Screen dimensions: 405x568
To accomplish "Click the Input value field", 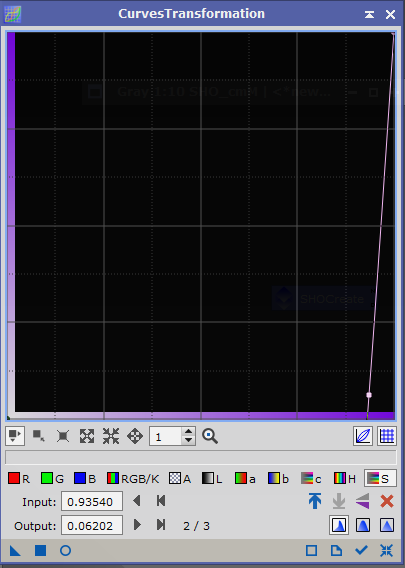I will [x=92, y=501].
